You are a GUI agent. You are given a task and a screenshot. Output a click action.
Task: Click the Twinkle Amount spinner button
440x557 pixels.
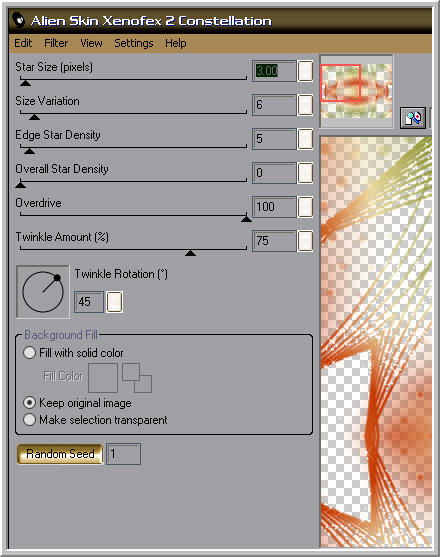305,241
